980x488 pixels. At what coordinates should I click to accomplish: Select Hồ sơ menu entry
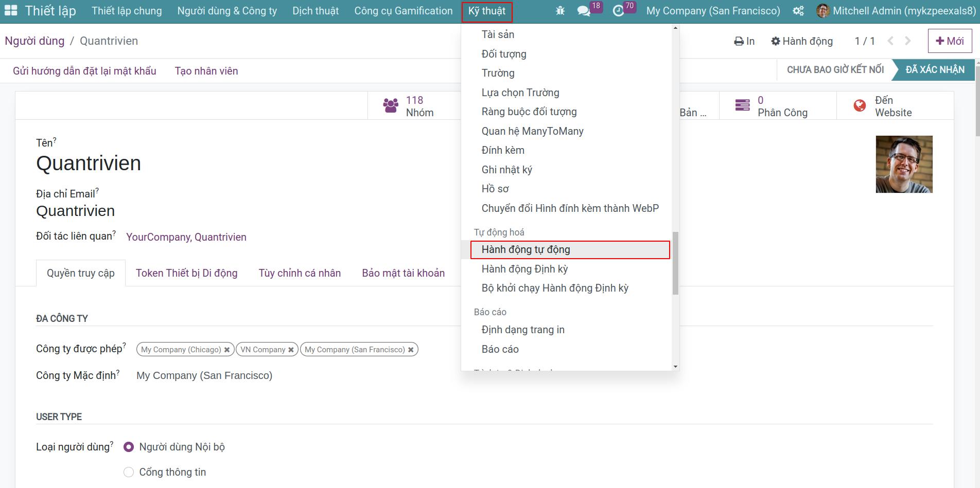click(x=495, y=189)
